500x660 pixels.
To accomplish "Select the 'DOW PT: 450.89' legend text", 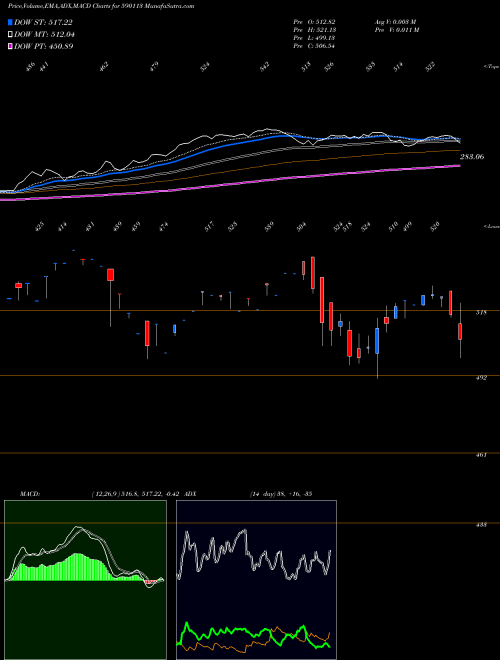I will [x=44, y=46].
